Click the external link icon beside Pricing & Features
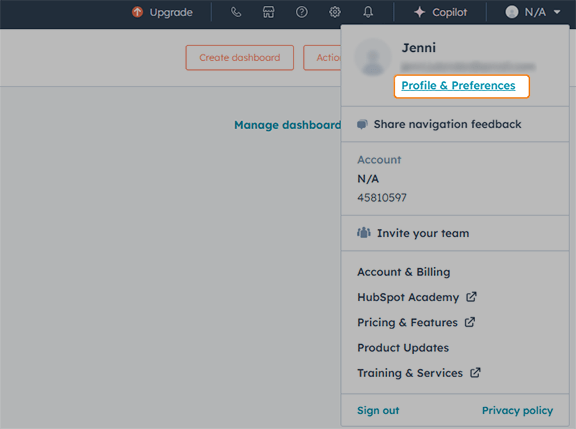This screenshot has width=576, height=429. (470, 322)
